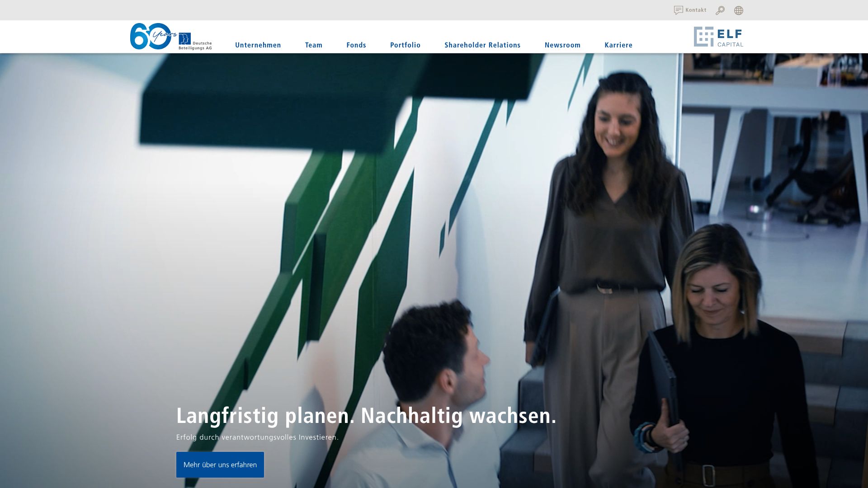Click the ELF CAPITAL logo text
This screenshot has width=868, height=488.
pyautogui.click(x=730, y=38)
